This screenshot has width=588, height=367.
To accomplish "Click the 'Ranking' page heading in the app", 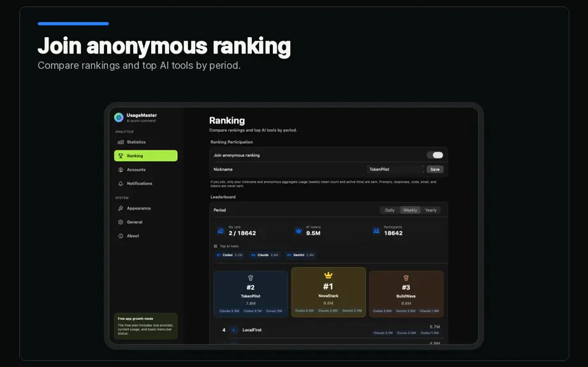I will (227, 120).
